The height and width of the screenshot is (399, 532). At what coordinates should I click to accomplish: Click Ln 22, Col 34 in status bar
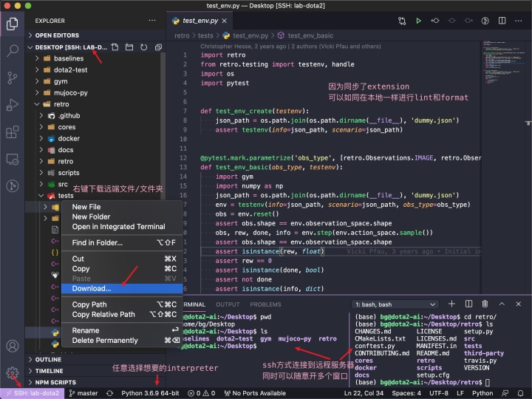364,393
